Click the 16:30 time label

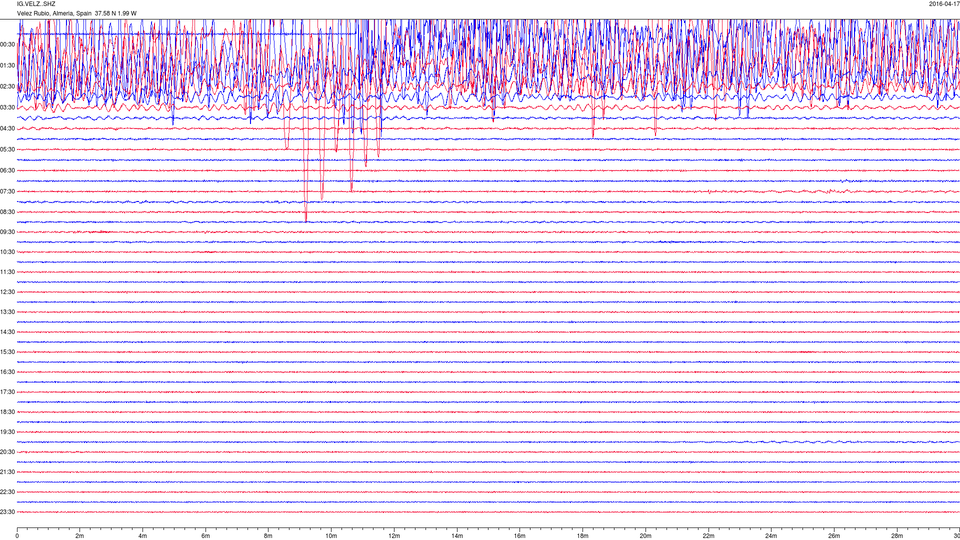click(7, 372)
